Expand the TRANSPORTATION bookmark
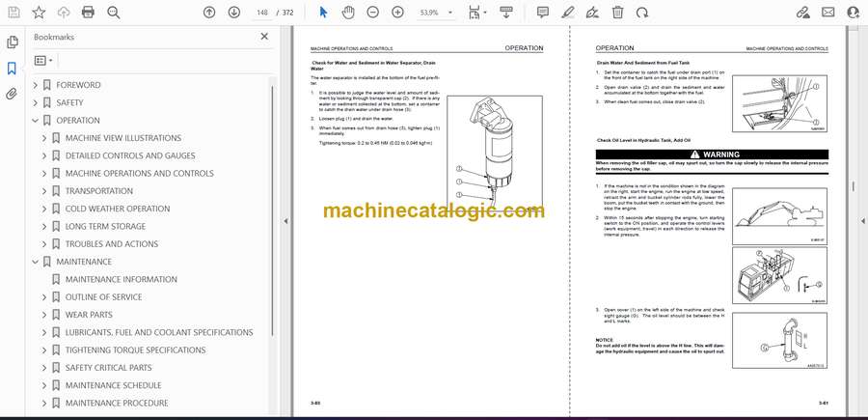 coord(44,191)
